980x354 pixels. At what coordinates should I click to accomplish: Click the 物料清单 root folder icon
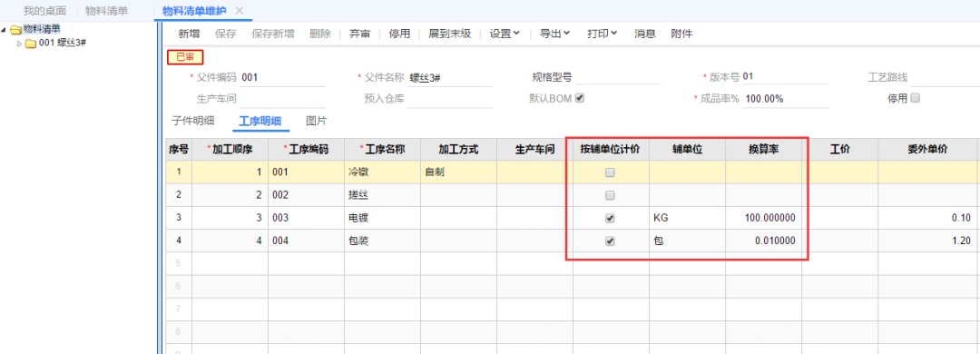(x=16, y=29)
